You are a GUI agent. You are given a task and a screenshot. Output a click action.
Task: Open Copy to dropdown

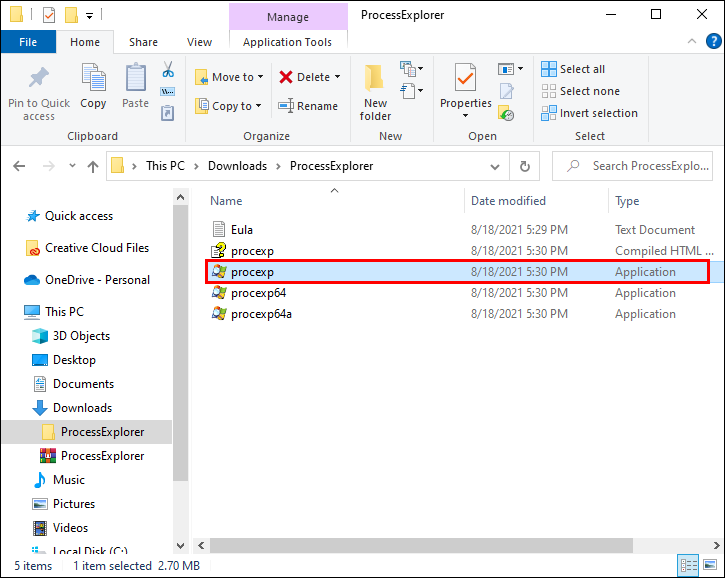(x=228, y=106)
